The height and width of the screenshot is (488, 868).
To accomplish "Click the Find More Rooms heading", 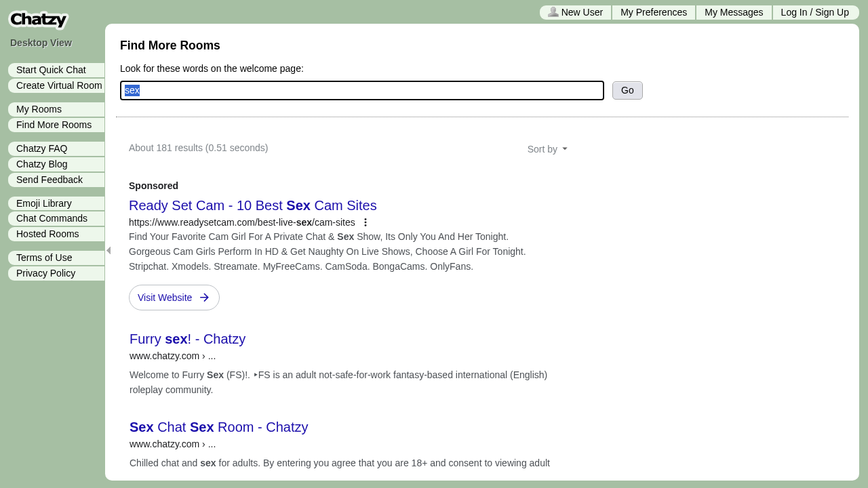I will [x=170, y=45].
